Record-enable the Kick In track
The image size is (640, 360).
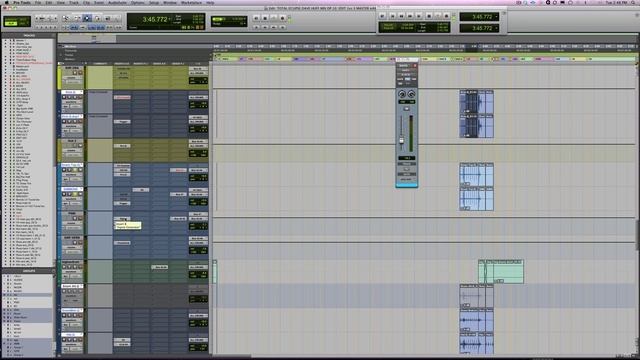64,97
